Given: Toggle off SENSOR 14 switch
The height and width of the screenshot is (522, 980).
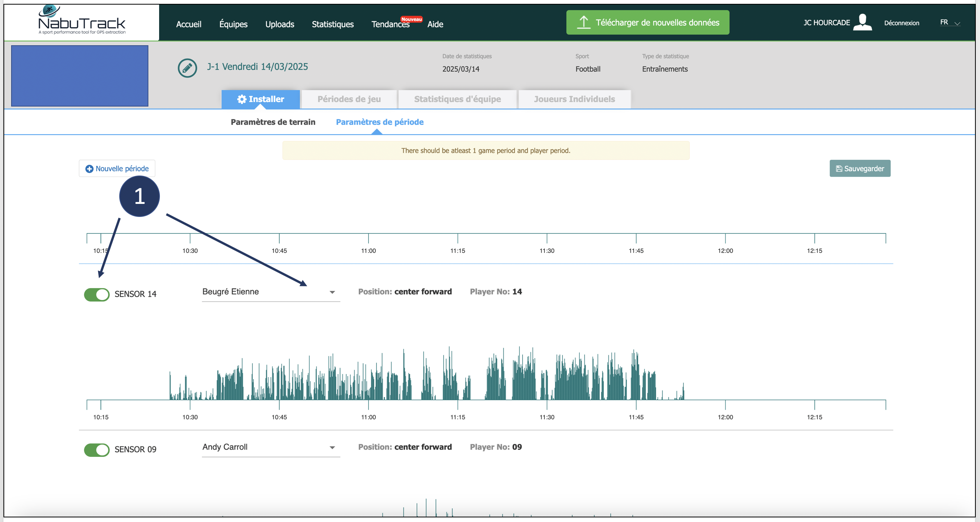Looking at the screenshot, I should coord(97,294).
